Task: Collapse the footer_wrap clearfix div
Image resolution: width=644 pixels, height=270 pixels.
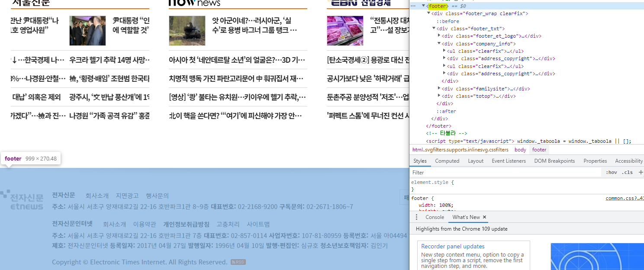Action: point(428,13)
